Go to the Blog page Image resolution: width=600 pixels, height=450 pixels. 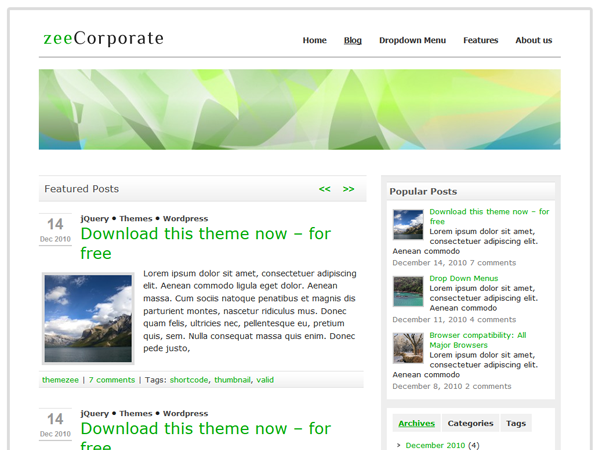tap(353, 41)
